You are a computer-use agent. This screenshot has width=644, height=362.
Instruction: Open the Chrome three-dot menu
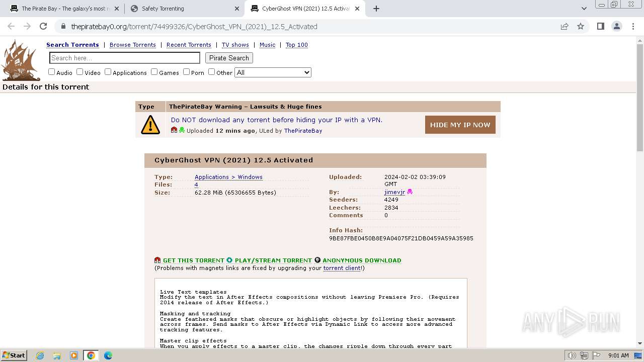632,27
